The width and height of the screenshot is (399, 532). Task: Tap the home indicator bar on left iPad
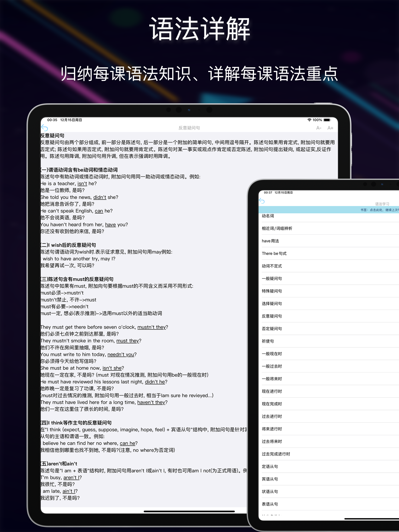(189, 511)
